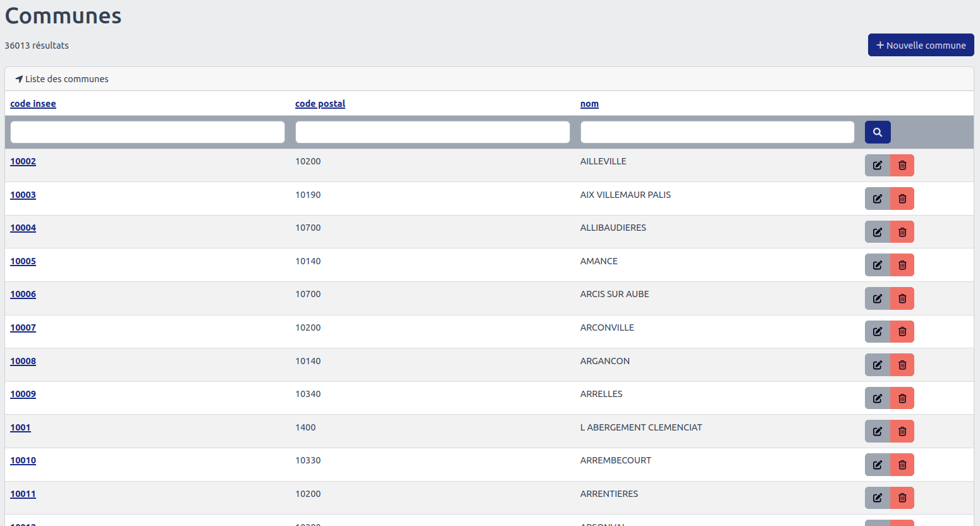
Task: Edit the ARGANCON commune entry
Action: click(x=877, y=365)
